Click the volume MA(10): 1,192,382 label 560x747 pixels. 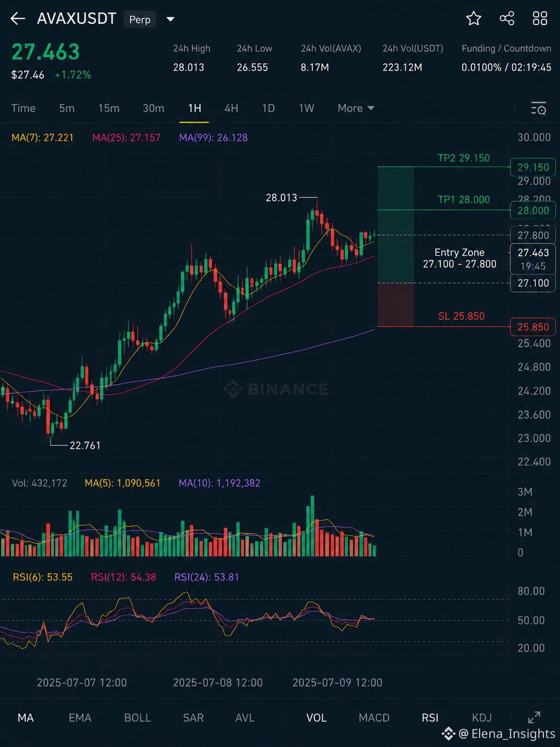pyautogui.click(x=219, y=483)
